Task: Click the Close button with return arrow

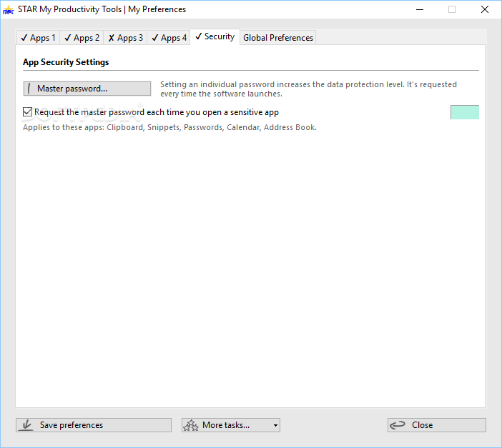Action: click(x=437, y=425)
